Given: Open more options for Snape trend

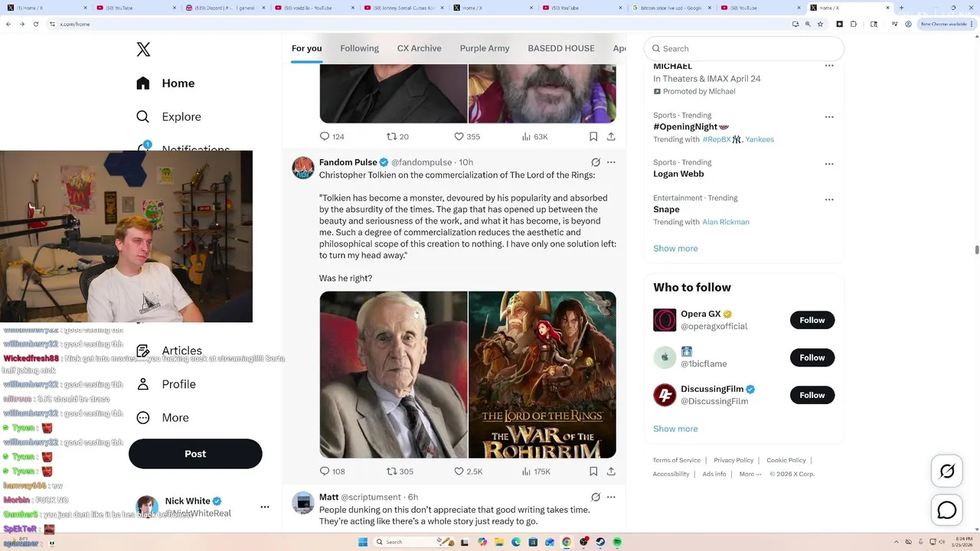Looking at the screenshot, I should click(829, 200).
